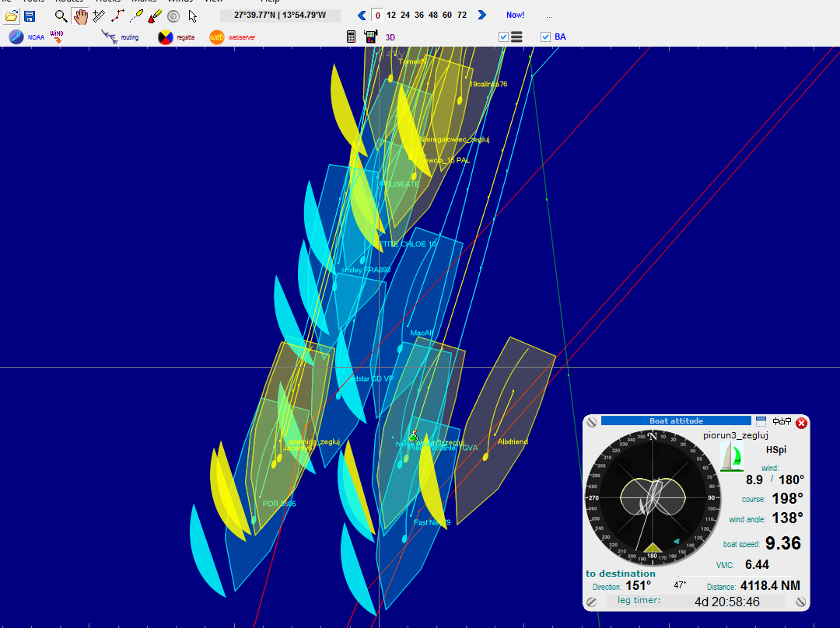Screen dimensions: 840x628
Task: Click the Direction value 151°
Action: tap(638, 586)
